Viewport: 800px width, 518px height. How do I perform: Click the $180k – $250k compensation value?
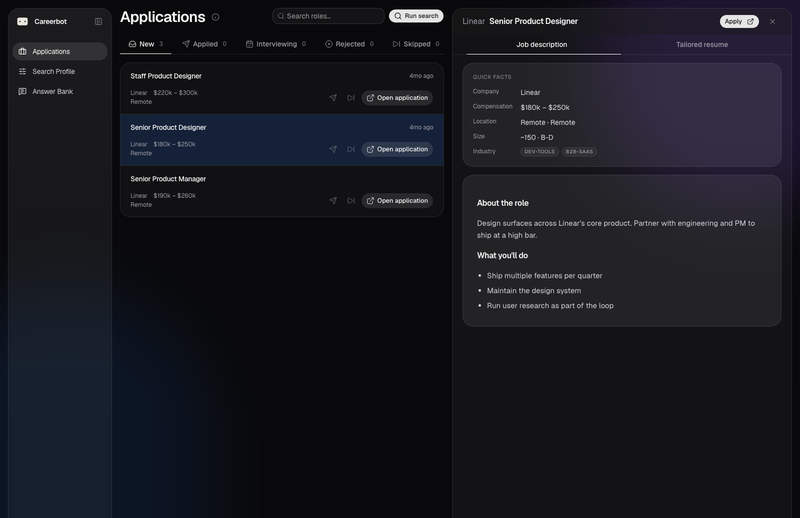point(545,108)
